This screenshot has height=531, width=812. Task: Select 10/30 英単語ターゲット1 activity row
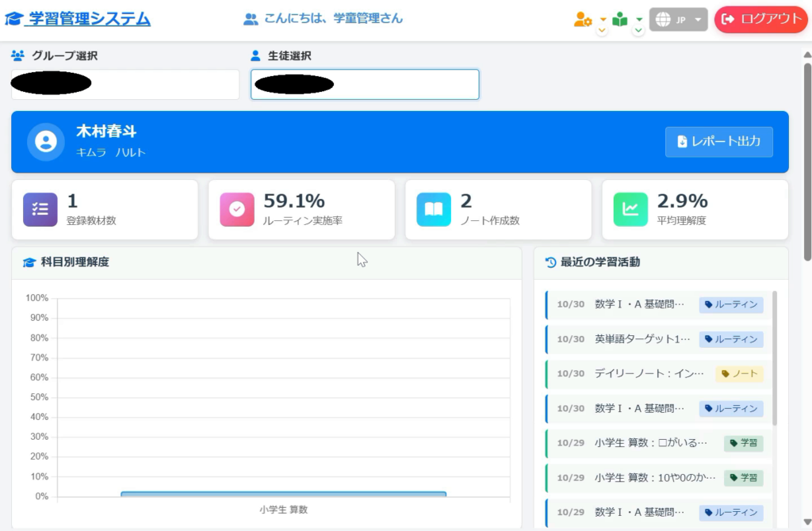pyautogui.click(x=657, y=339)
